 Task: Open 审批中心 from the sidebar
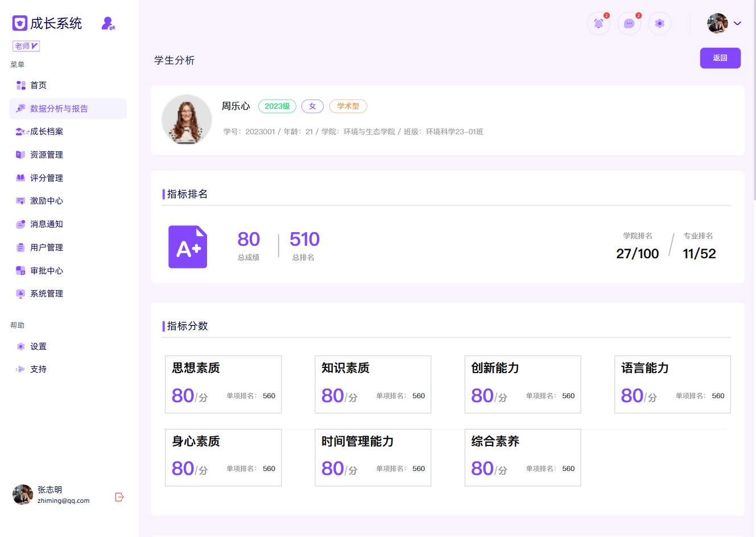[47, 271]
